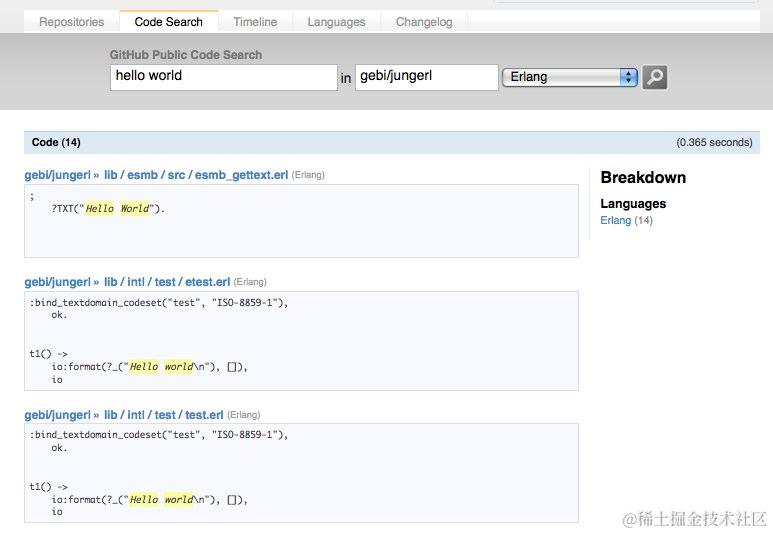Image resolution: width=773 pixels, height=534 pixels.
Task: Click the gebi/jungerl repository input field
Action: tap(427, 77)
